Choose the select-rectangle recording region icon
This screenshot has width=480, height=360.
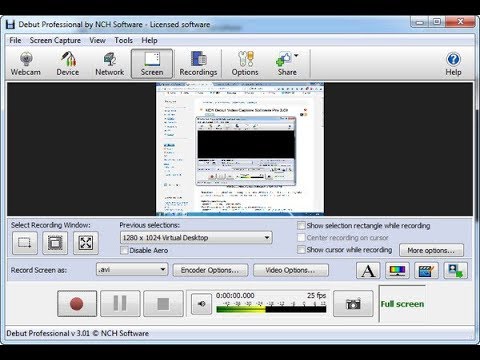(25, 243)
